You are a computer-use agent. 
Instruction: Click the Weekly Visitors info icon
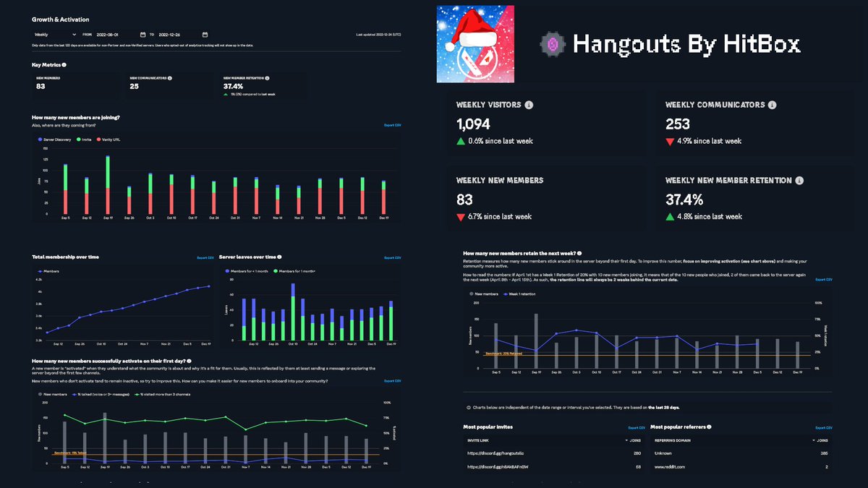[x=529, y=104]
